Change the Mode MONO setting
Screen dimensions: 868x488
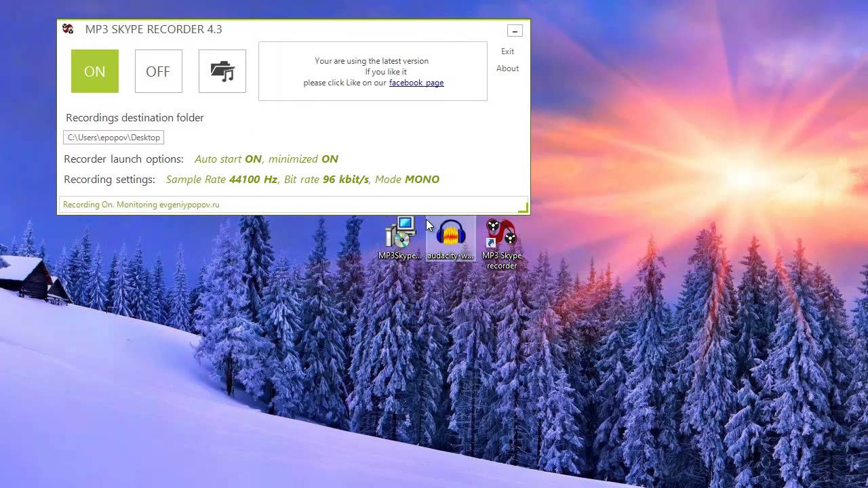pyautogui.click(x=407, y=180)
